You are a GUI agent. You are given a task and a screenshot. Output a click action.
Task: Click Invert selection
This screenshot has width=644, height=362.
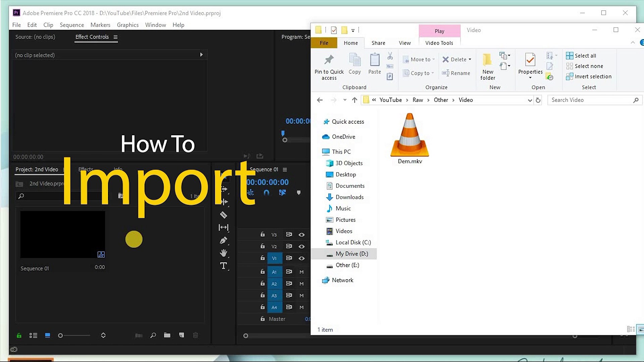point(589,76)
